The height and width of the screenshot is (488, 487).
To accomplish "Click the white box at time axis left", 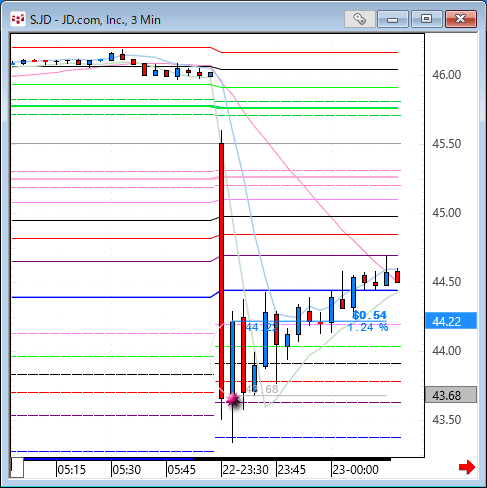I will point(17,468).
